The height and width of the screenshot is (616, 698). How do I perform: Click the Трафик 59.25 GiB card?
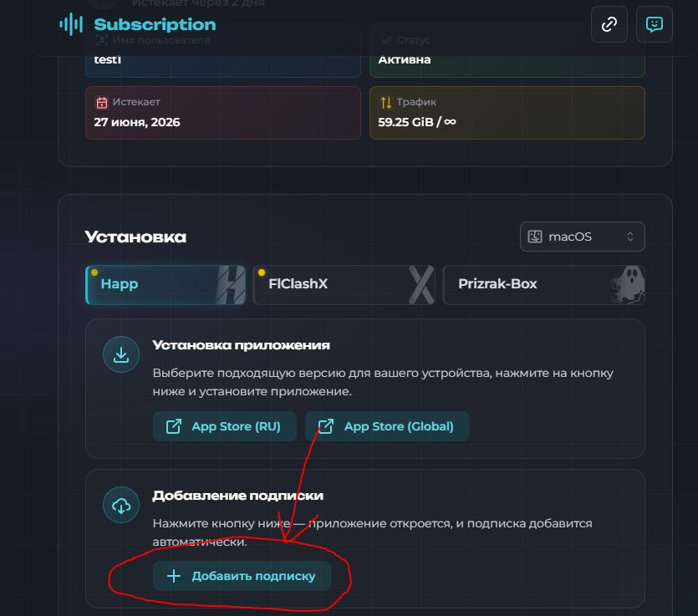pos(507,113)
